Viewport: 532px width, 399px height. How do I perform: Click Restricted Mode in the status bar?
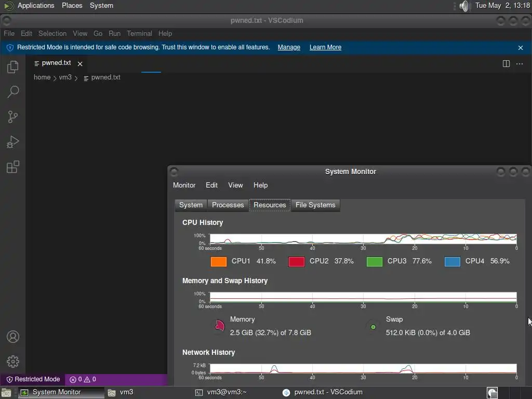[x=33, y=379]
